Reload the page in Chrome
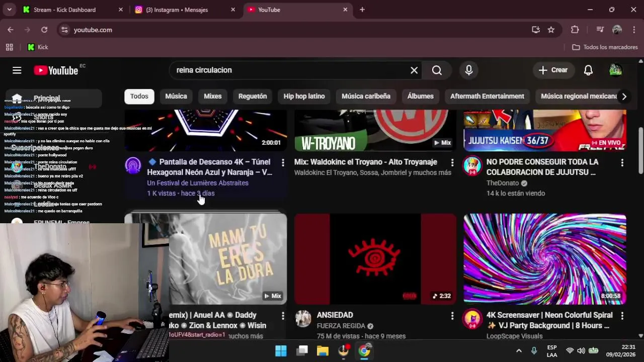 [44, 30]
